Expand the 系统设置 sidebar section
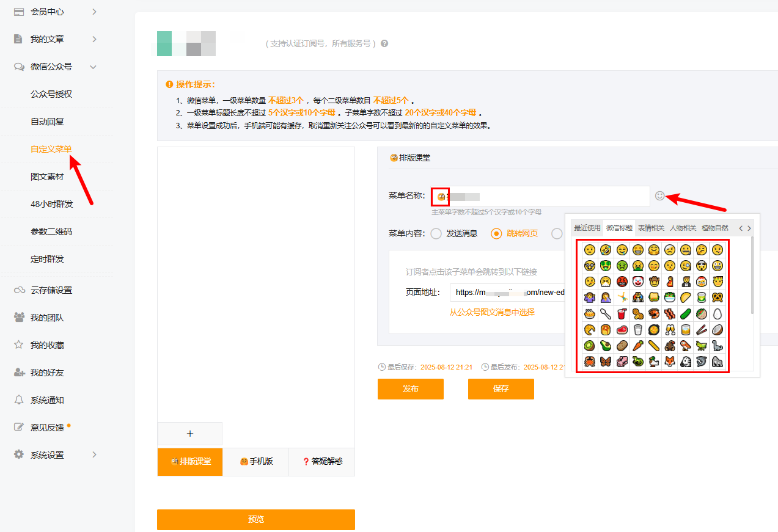Image resolution: width=778 pixels, height=532 pixels. click(x=94, y=454)
